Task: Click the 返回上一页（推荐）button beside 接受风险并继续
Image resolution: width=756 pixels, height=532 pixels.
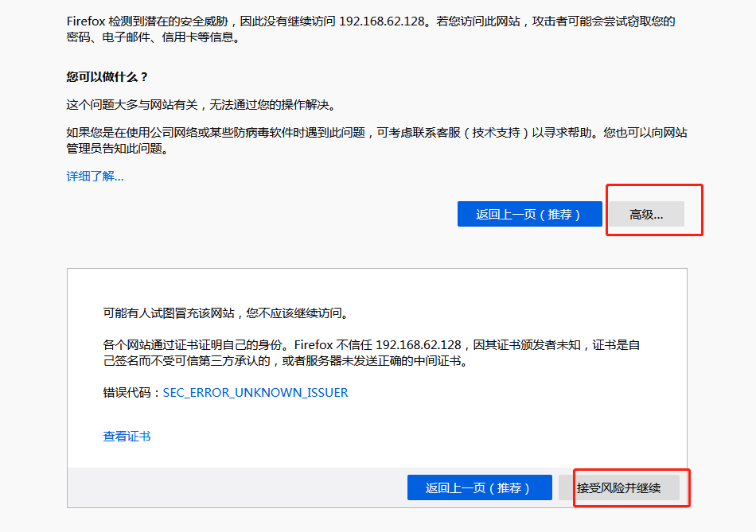Action: point(479,487)
